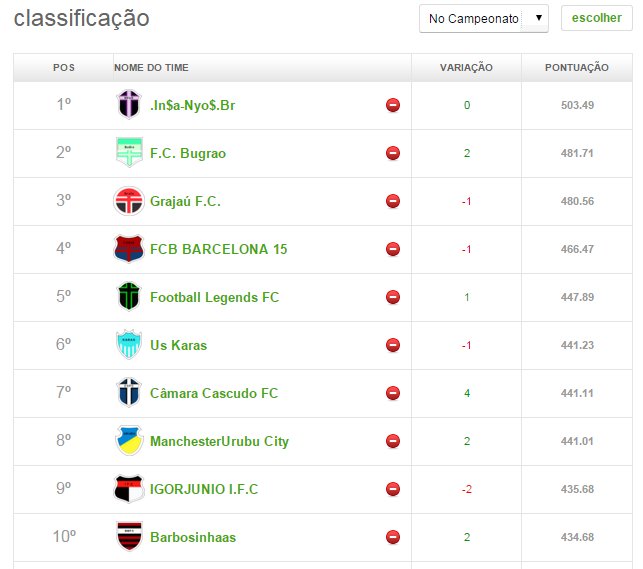643x569 pixels.
Task: Click the Football Legends FC crest
Action: click(129, 297)
